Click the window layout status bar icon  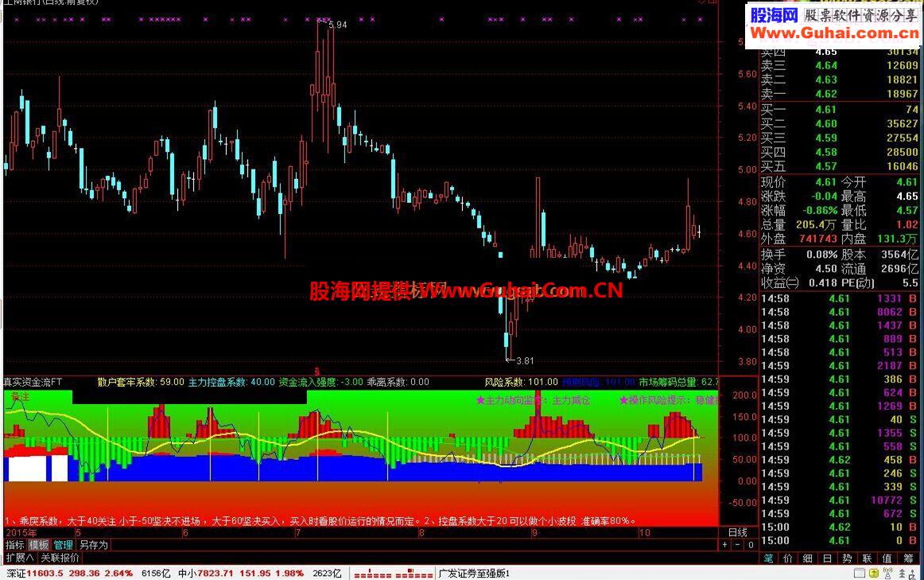click(861, 573)
